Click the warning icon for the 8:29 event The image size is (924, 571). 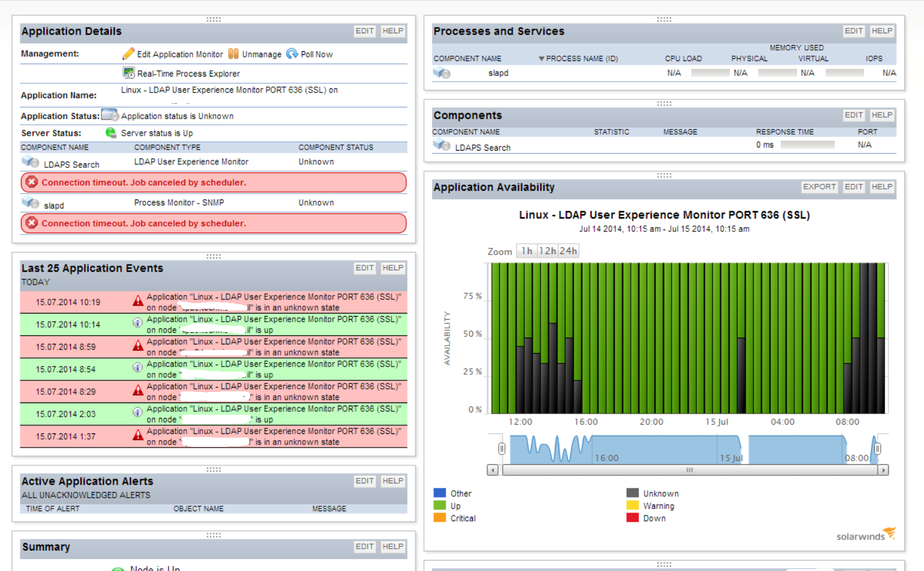tap(138, 391)
